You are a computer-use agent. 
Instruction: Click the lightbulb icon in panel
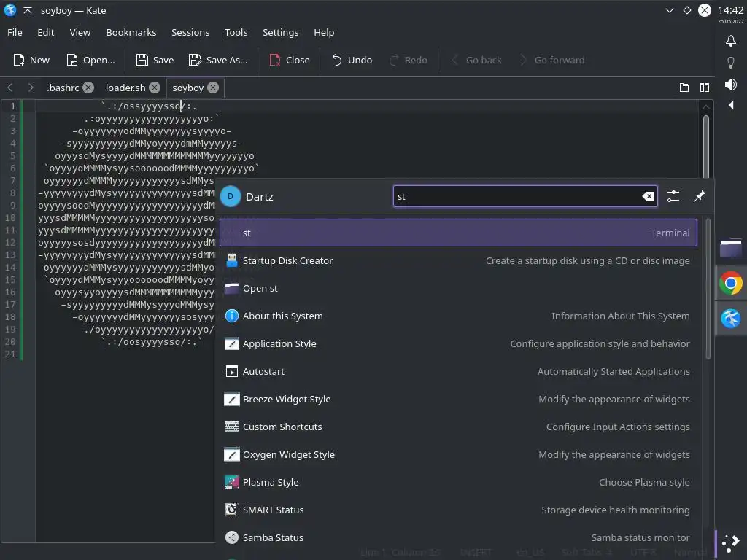(730, 63)
